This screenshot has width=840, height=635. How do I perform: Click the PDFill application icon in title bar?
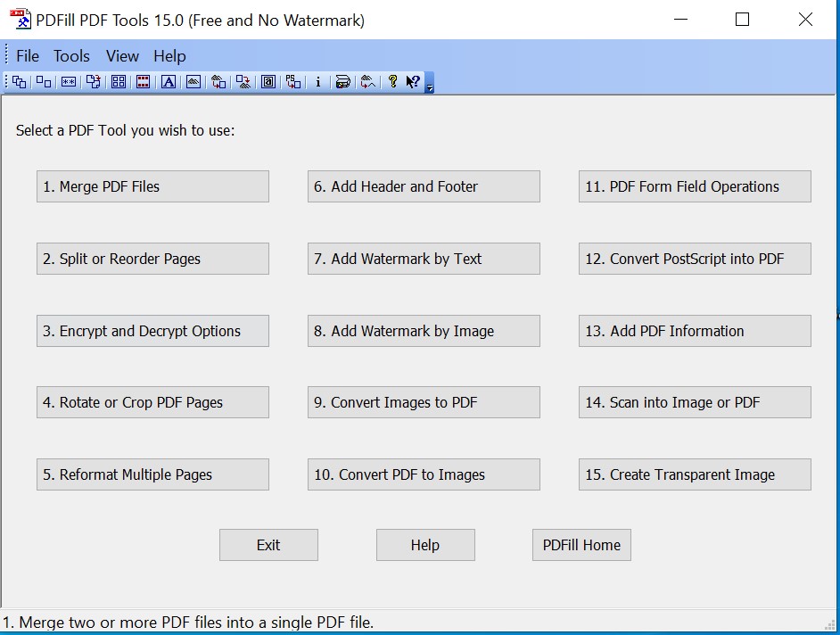tap(21, 20)
